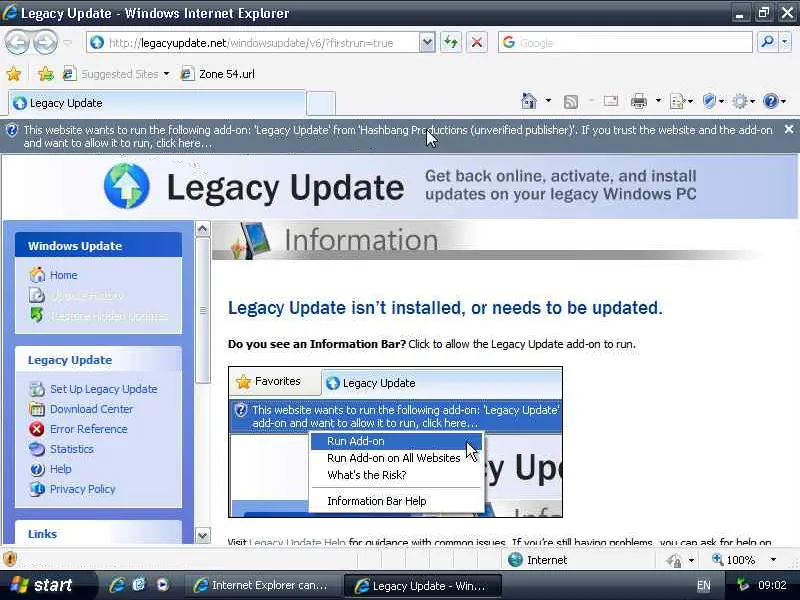Viewport: 800px width, 600px height.
Task: Open Home in Windows Update sidebar
Action: 64,275
